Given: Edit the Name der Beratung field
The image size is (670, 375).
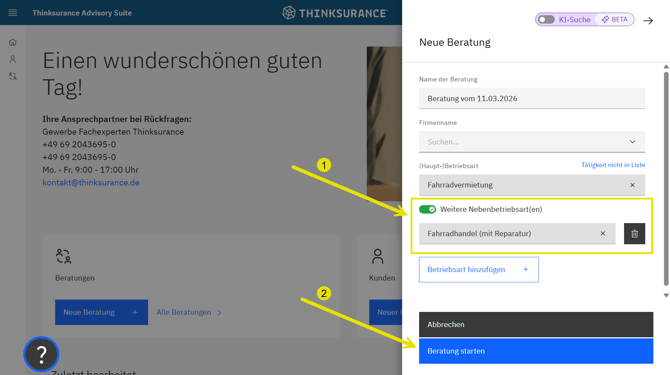Looking at the screenshot, I should coord(532,99).
